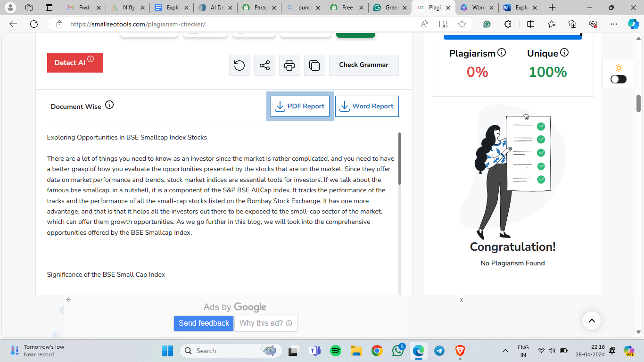Image resolution: width=644 pixels, height=362 pixels.
Task: Click the 0% plagiarism value
Action: 477,72
